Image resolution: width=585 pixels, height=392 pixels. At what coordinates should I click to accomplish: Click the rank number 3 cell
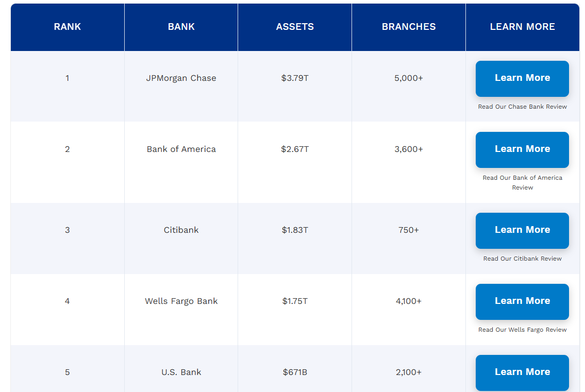pos(67,230)
